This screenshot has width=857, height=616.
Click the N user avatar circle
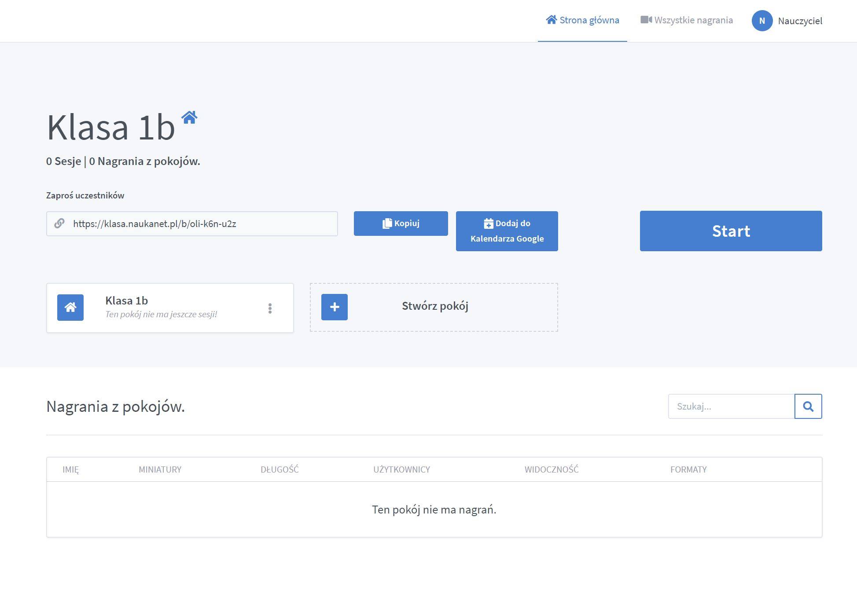(x=762, y=21)
